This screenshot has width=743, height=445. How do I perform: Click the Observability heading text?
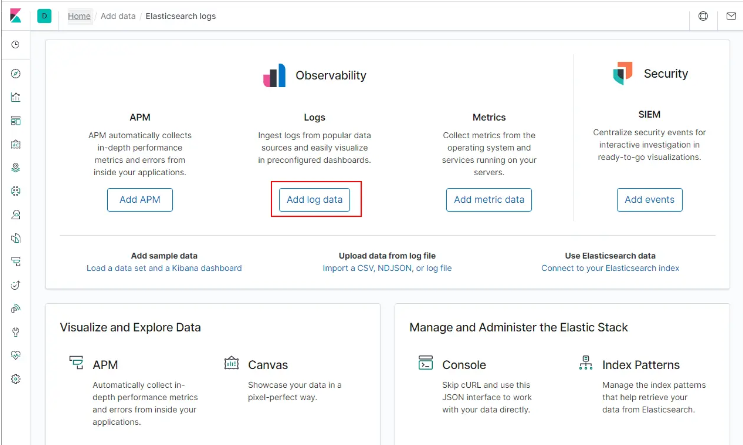tap(331, 75)
